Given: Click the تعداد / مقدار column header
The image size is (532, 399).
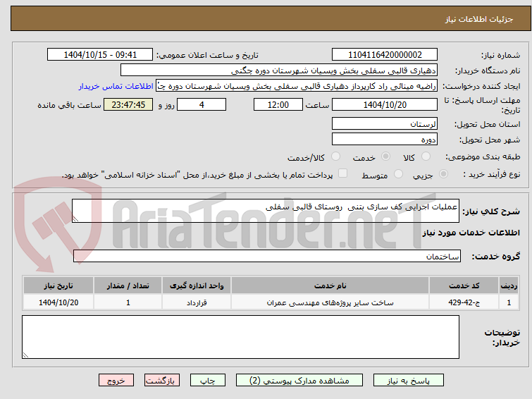Looking at the screenshot, I should pyautogui.click(x=128, y=286).
